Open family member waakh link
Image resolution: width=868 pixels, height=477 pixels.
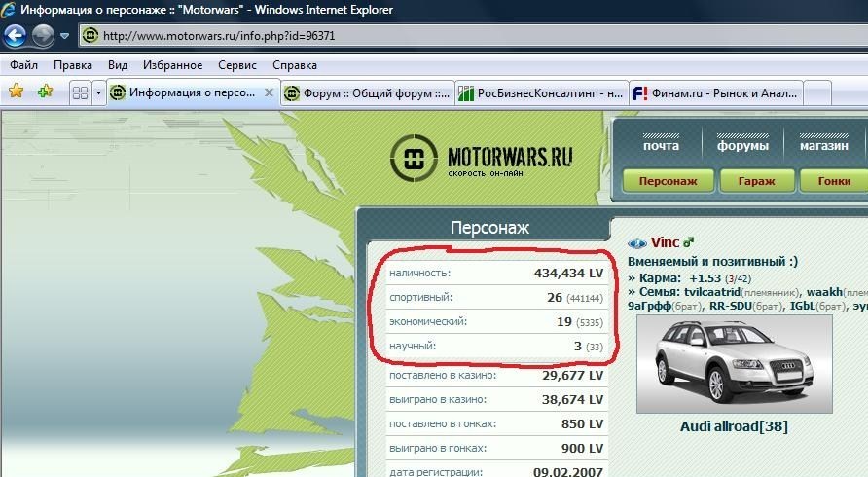tap(824, 292)
